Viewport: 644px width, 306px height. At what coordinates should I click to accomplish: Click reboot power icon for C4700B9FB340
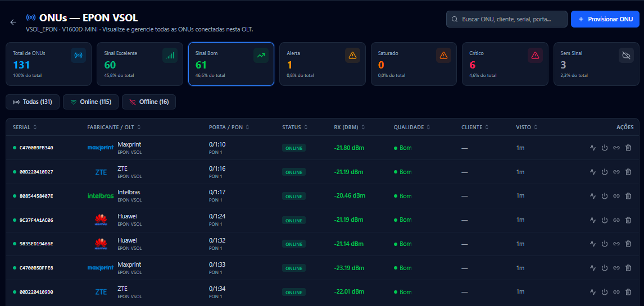point(604,148)
